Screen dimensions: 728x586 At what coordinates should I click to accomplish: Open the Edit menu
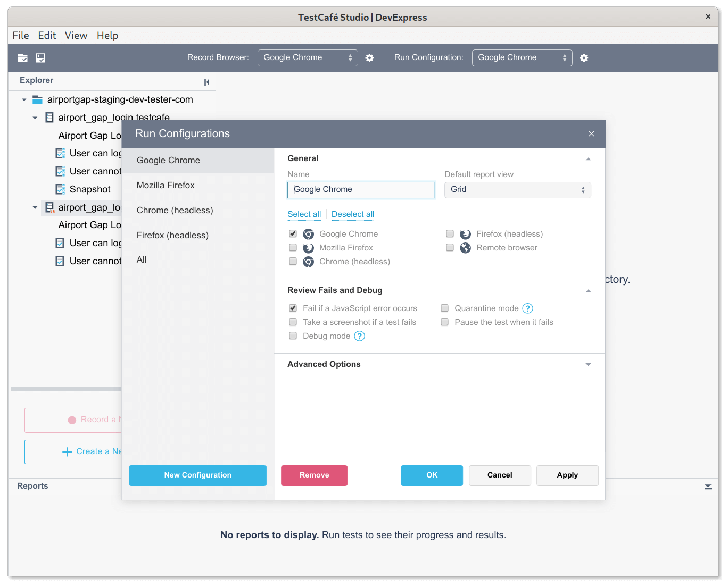click(x=47, y=36)
